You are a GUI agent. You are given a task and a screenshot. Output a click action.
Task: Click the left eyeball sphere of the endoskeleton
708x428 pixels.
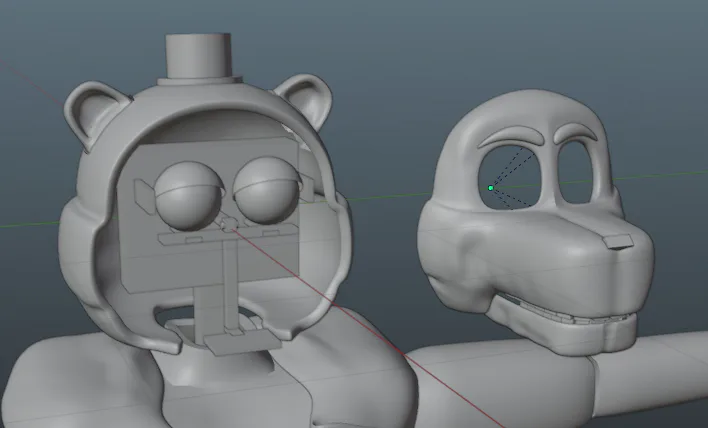[189, 195]
